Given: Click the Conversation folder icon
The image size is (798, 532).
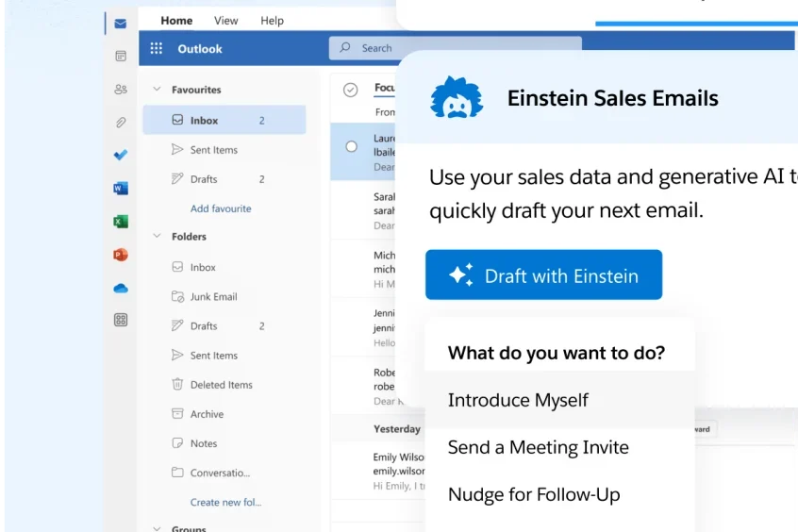Looking at the screenshot, I should [x=177, y=473].
